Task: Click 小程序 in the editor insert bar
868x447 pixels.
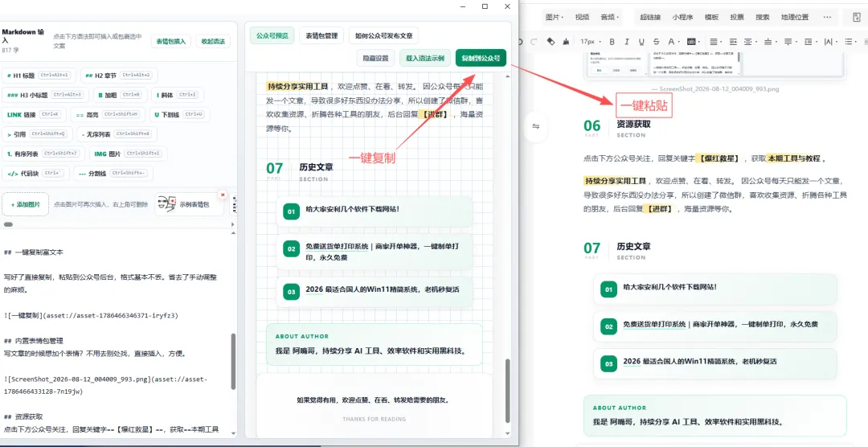Action: point(683,17)
